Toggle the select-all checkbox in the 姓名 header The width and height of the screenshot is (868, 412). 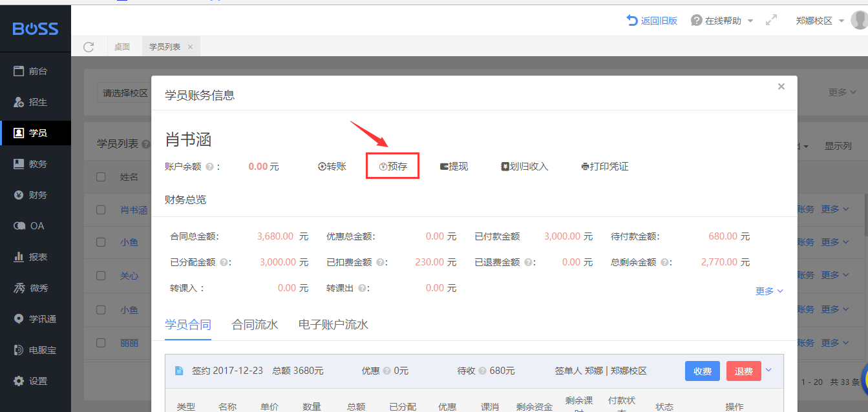point(101,177)
